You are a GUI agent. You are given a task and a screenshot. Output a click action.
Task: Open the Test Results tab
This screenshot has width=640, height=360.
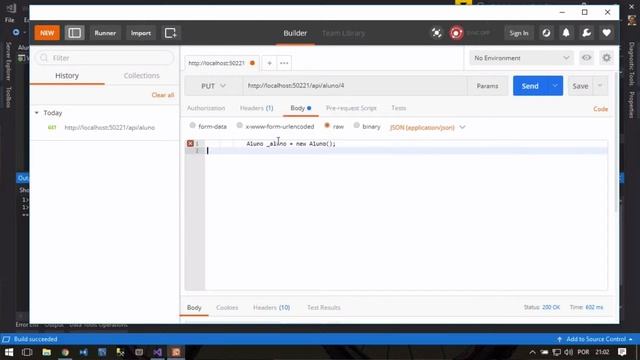pos(324,308)
